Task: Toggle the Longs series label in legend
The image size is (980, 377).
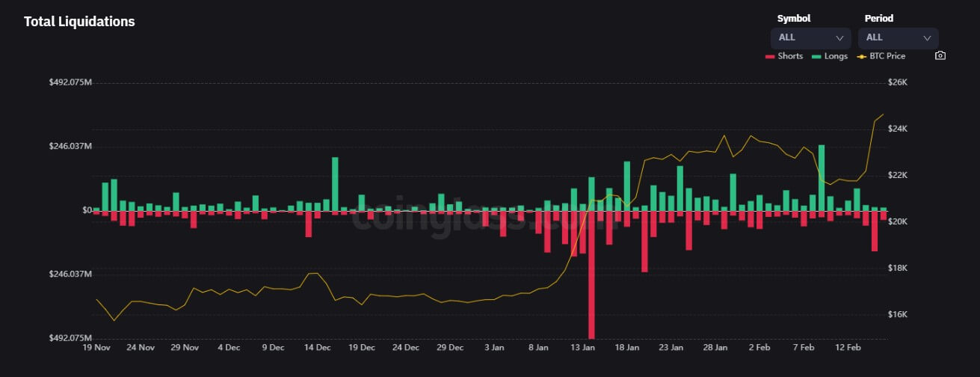Action: click(836, 56)
